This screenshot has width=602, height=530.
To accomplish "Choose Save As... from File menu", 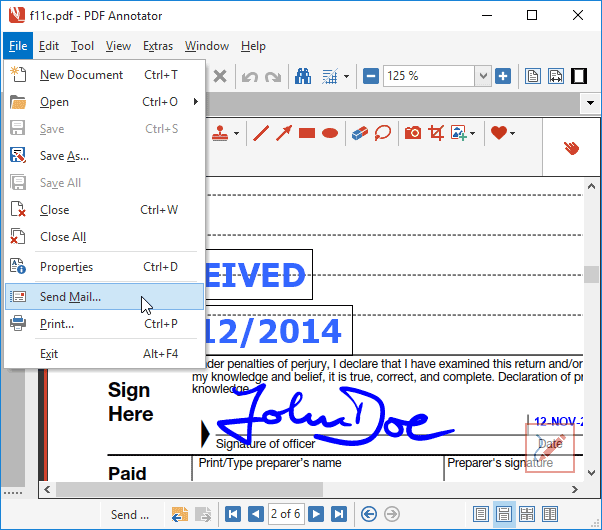I will pos(104,156).
